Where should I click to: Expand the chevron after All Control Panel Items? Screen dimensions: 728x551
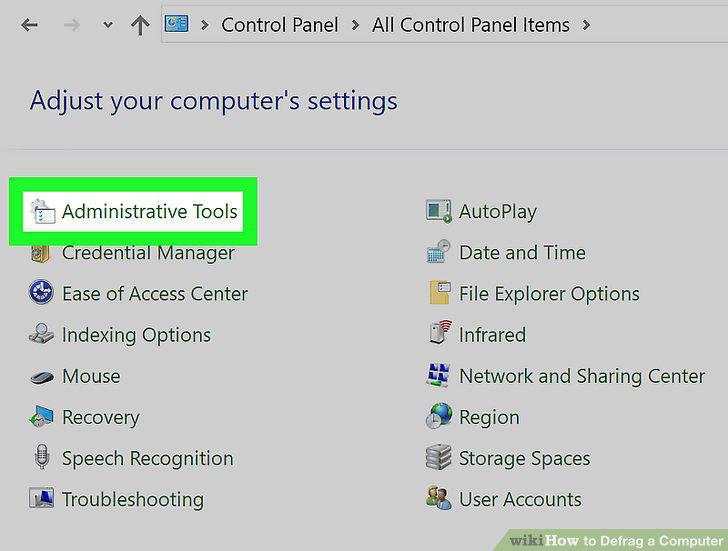click(x=586, y=25)
